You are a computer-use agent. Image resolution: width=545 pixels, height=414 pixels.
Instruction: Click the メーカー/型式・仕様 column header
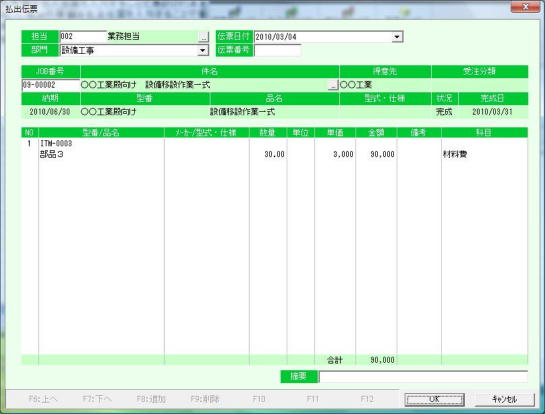click(x=207, y=132)
